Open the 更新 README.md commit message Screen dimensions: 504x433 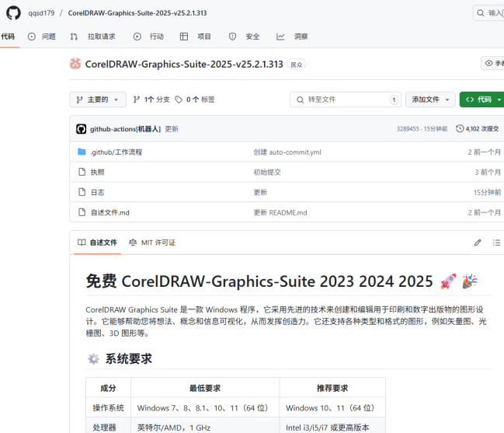[280, 213]
